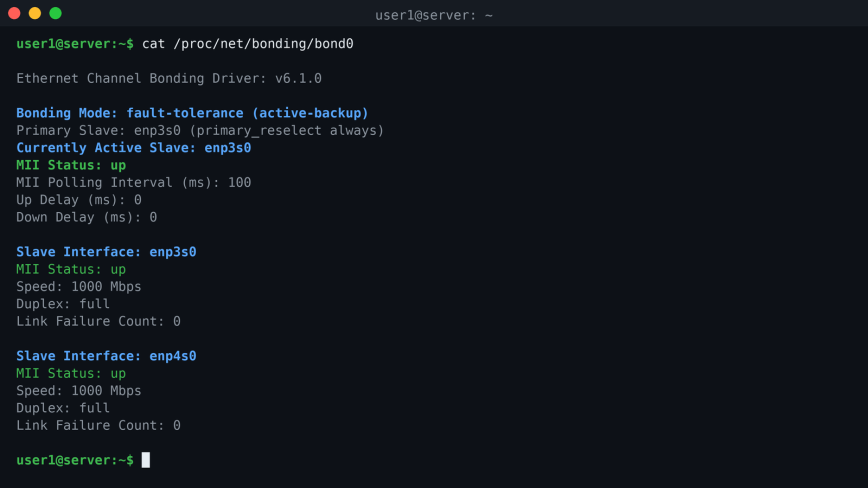
Task: Click the bold MII Status up line
Action: point(71,165)
